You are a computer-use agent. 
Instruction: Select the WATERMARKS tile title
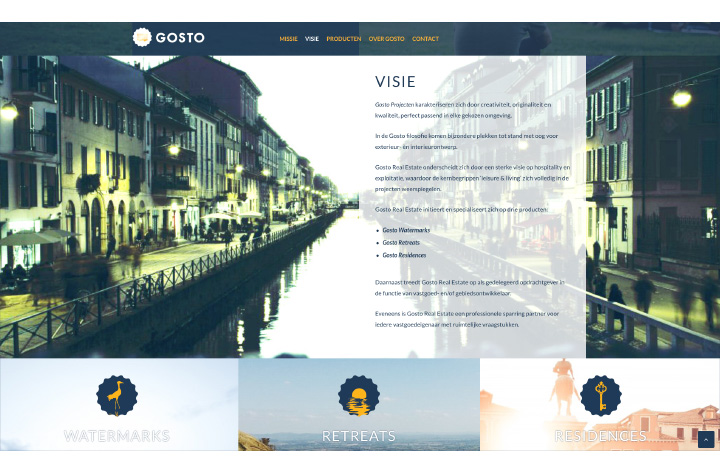point(117,436)
